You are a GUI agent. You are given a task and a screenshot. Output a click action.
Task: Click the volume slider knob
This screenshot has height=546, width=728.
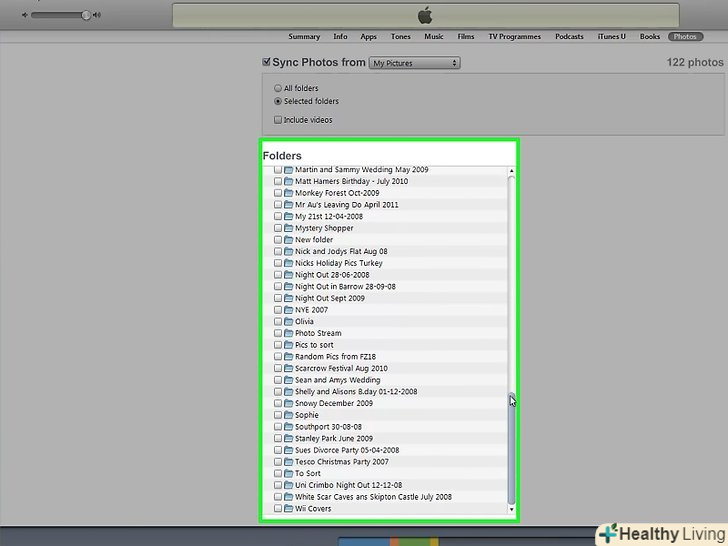(86, 15)
